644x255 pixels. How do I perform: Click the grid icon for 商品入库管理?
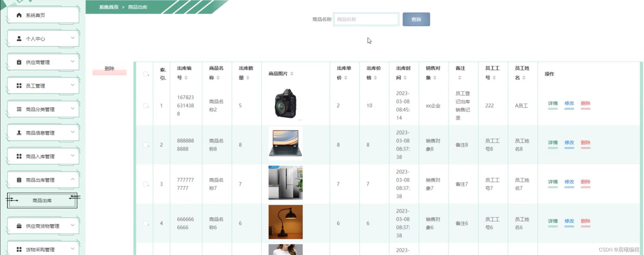point(19,156)
